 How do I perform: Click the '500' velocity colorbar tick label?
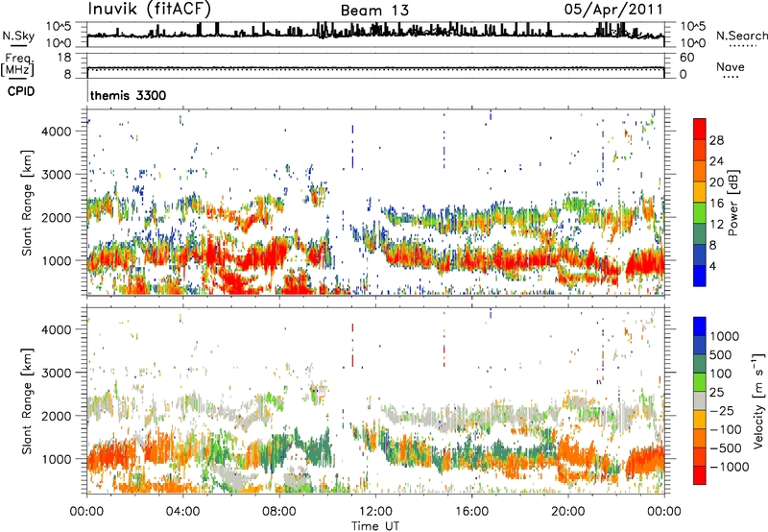click(721, 354)
